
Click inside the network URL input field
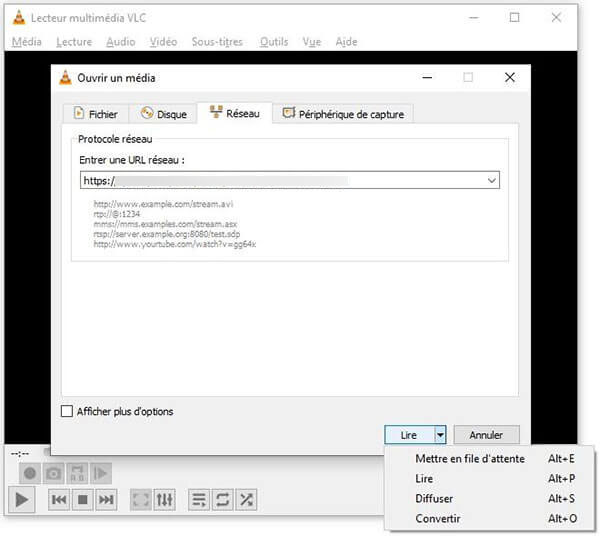(x=280, y=181)
